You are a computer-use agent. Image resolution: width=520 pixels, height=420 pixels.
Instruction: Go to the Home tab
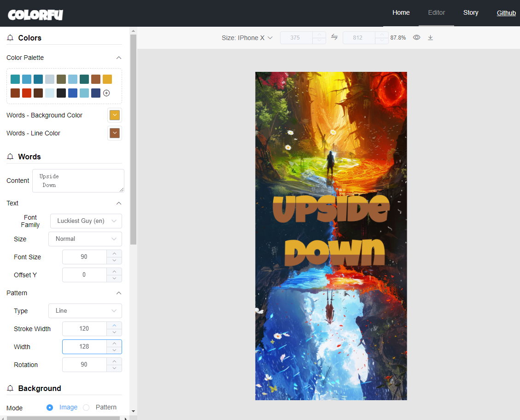click(x=401, y=12)
